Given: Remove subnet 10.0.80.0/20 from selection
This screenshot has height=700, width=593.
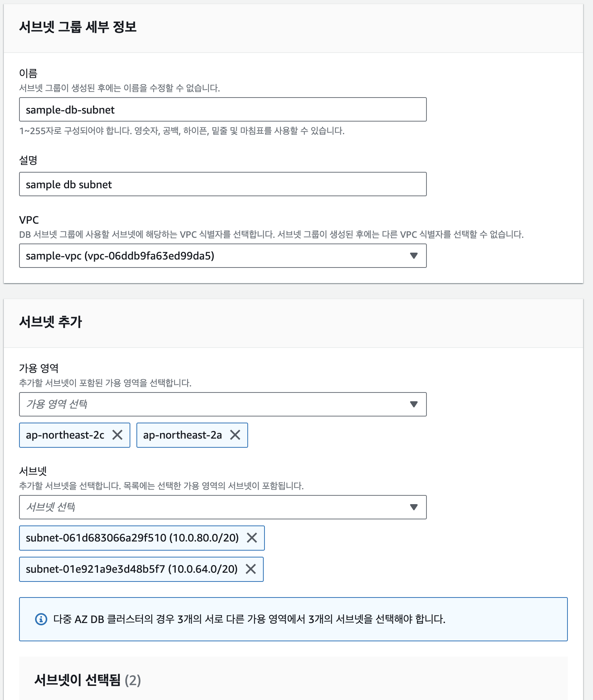Looking at the screenshot, I should pos(252,538).
